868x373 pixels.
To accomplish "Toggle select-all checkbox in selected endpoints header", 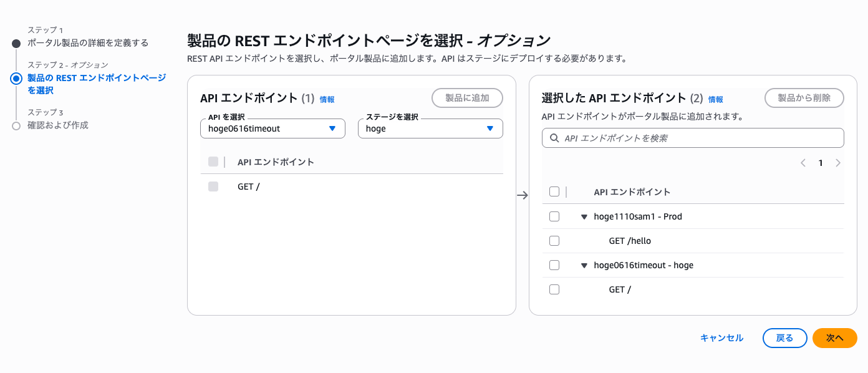I will click(x=554, y=192).
